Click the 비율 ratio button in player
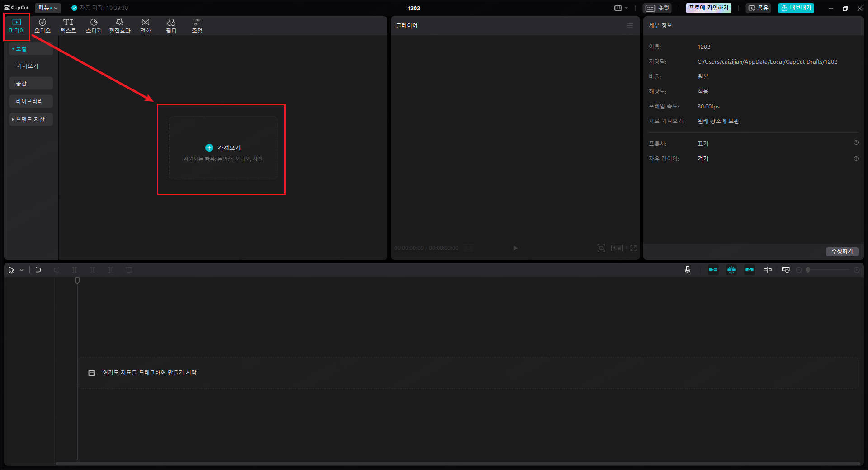Screen dimensions: 868x470 [x=617, y=248]
